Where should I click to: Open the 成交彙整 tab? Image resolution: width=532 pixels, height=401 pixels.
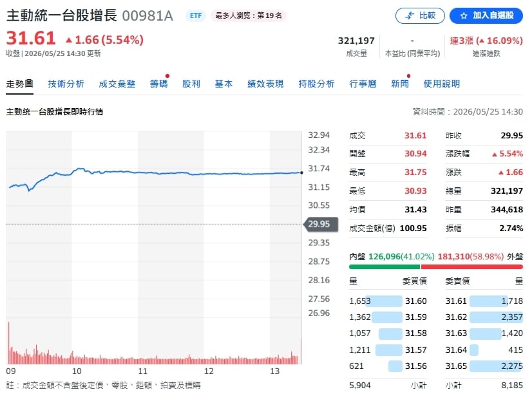[117, 84]
